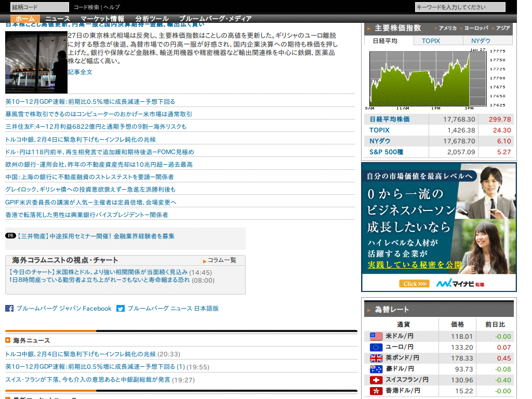Click the US flag icon for 米ドル/円

pyautogui.click(x=376, y=336)
